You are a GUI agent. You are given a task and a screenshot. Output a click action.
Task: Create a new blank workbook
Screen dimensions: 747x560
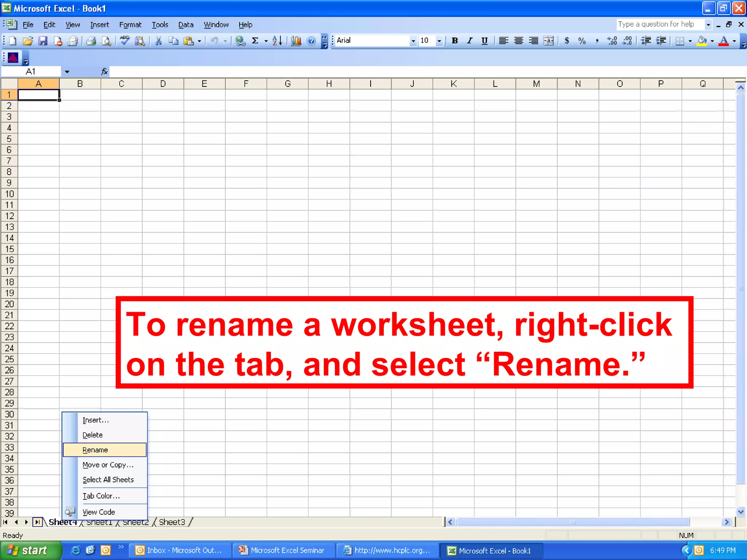pos(13,41)
